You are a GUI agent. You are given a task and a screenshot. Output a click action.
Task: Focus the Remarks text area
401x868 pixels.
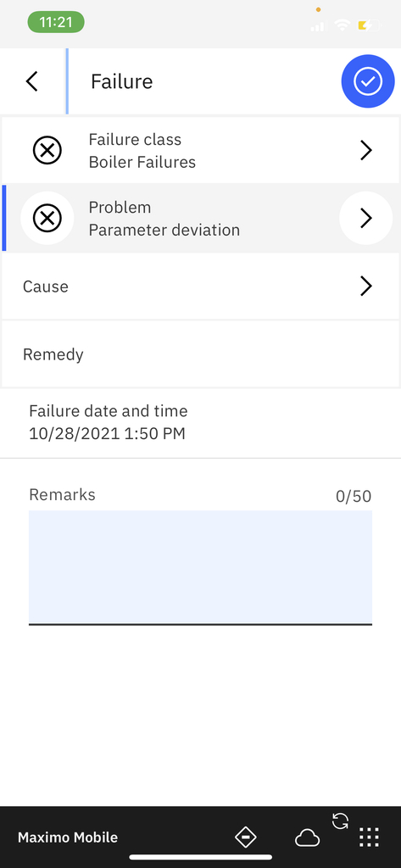click(x=200, y=567)
